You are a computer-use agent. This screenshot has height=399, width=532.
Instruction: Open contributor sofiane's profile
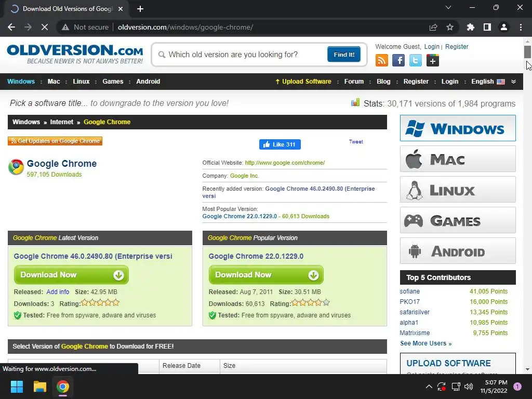point(409,291)
